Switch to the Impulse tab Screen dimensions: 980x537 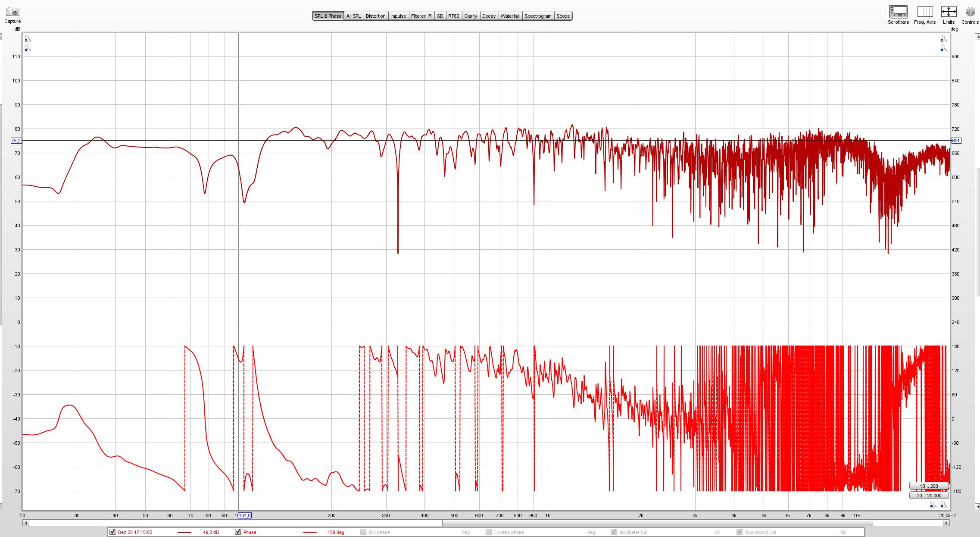click(x=398, y=16)
